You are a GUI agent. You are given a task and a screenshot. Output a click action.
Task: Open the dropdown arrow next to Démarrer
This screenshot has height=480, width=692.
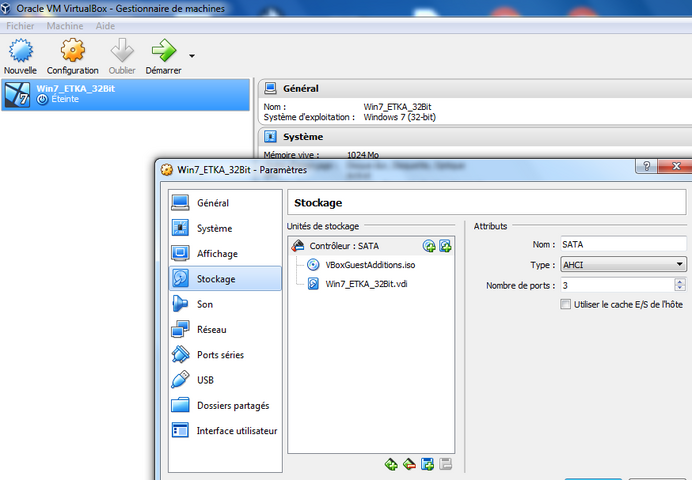coord(192,56)
